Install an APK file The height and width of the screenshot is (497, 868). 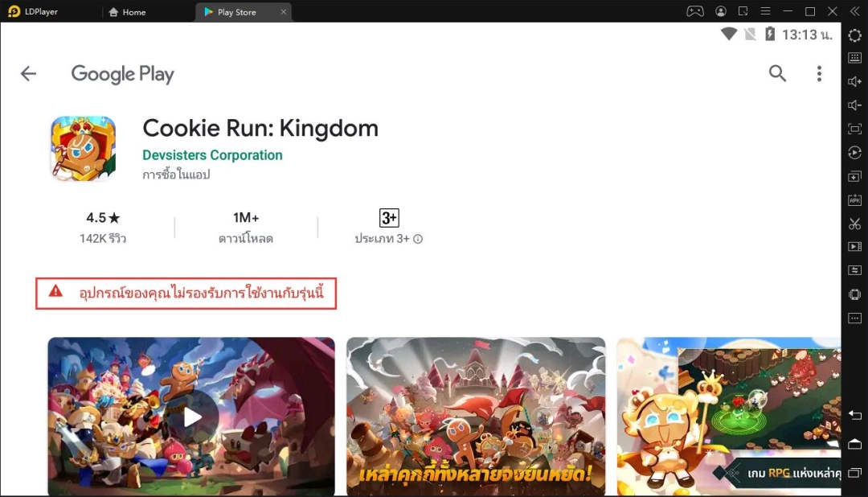coord(854,199)
